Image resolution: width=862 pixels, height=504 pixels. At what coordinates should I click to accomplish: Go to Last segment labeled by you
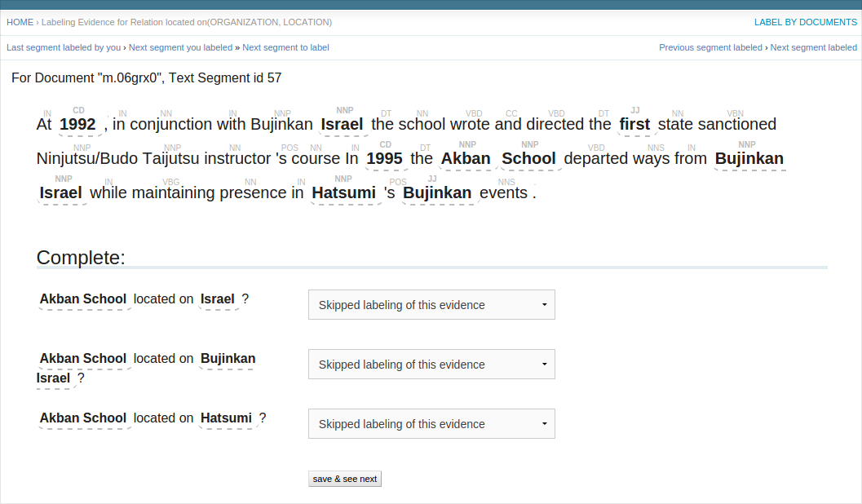point(64,47)
